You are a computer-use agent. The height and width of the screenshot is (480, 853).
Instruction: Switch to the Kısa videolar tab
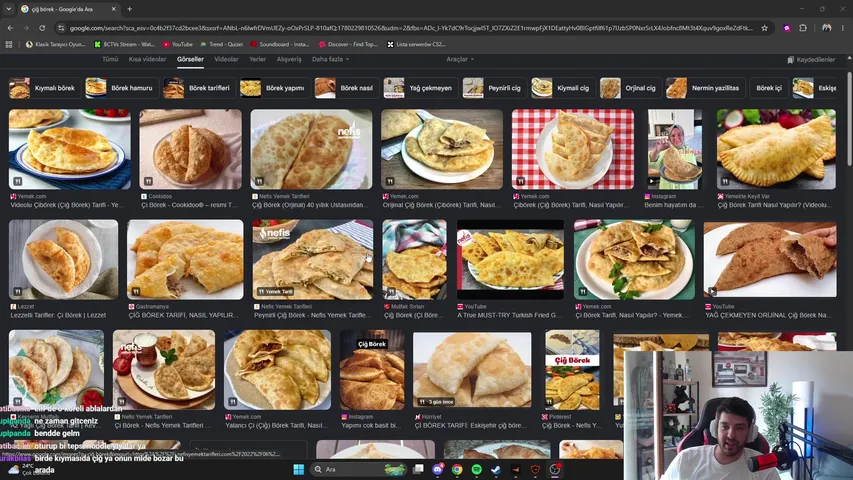tap(147, 59)
